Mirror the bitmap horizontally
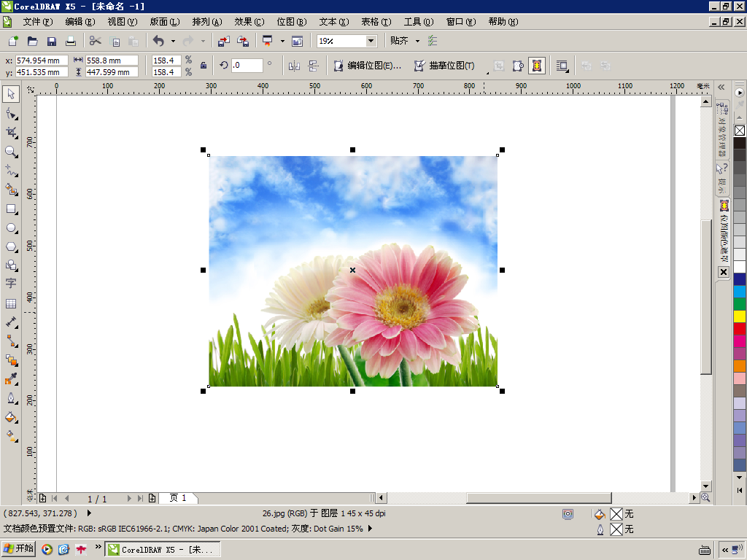Screen dimensions: 747x560 [x=294, y=66]
